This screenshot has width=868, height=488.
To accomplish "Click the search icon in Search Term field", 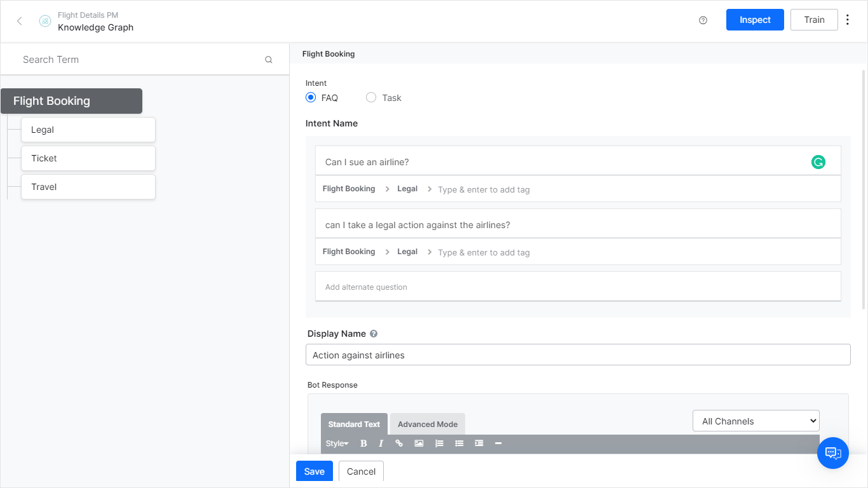I will 268,58.
